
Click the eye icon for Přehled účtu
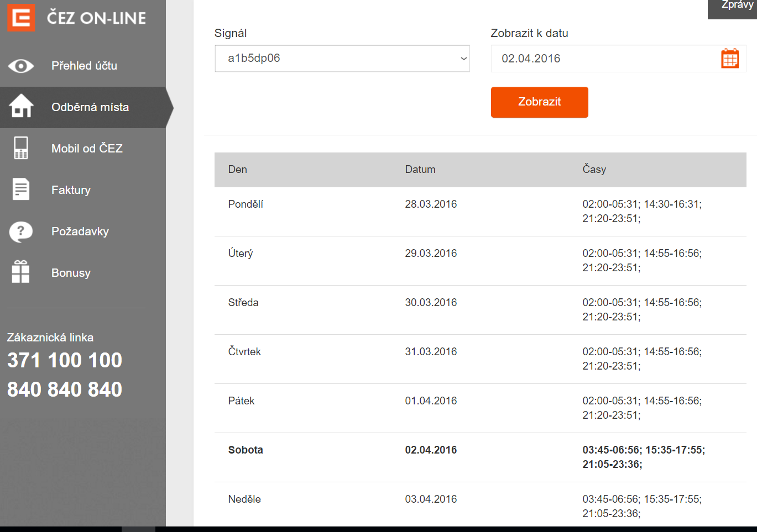click(21, 66)
